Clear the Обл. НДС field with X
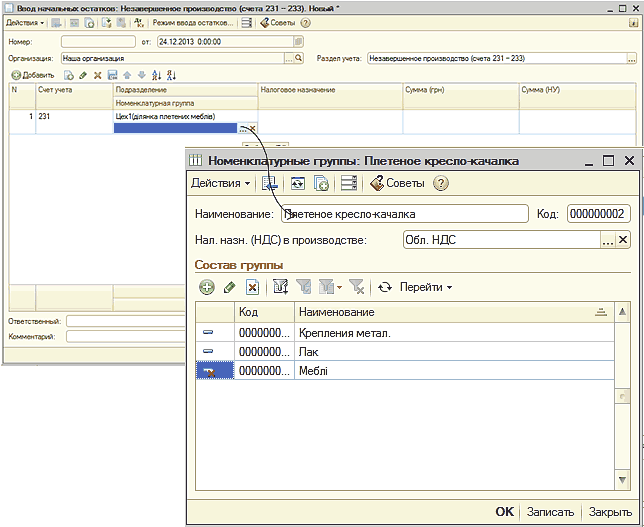 (623, 240)
